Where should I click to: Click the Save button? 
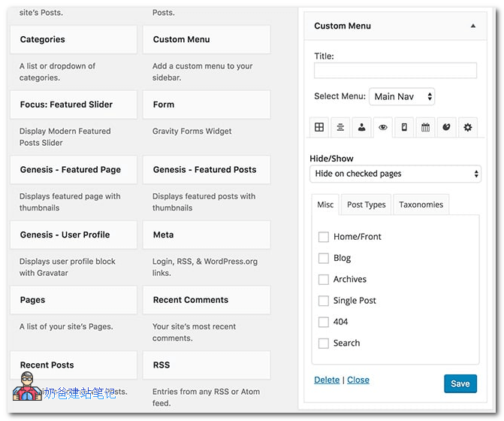coord(460,383)
